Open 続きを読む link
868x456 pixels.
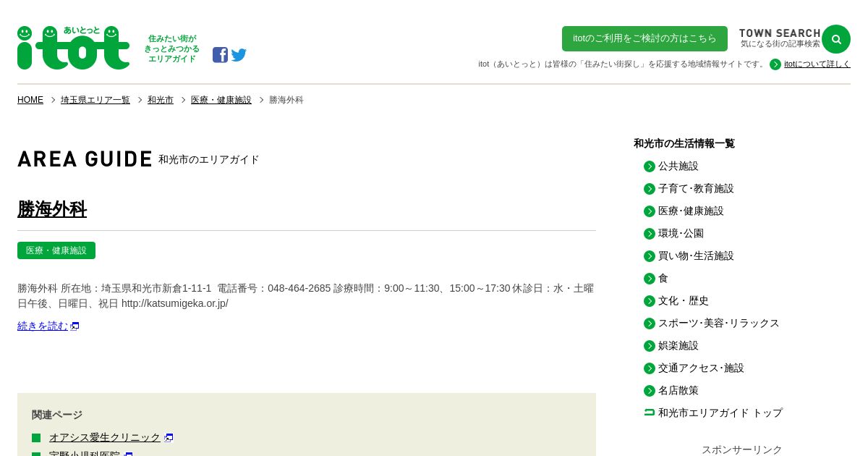[43, 326]
